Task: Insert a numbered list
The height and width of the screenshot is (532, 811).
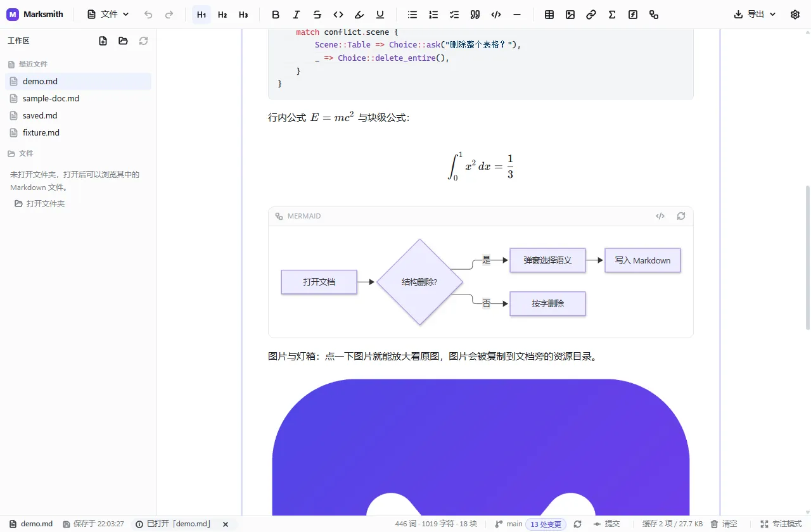Action: 433,15
